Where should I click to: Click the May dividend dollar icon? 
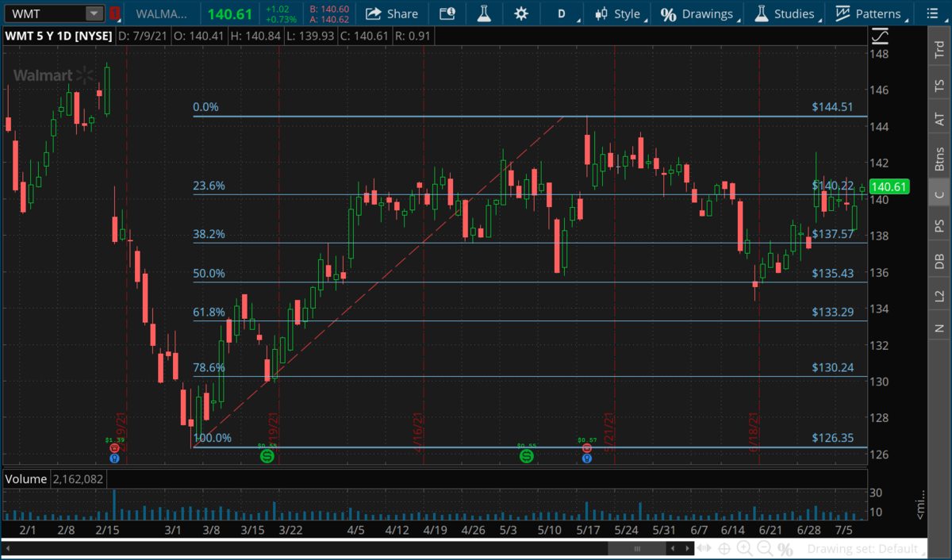click(x=526, y=456)
